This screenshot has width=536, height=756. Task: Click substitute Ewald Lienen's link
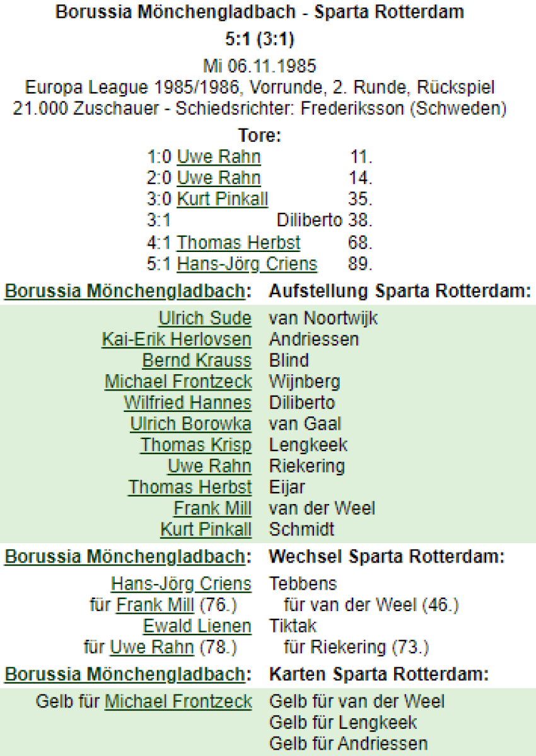click(x=197, y=626)
